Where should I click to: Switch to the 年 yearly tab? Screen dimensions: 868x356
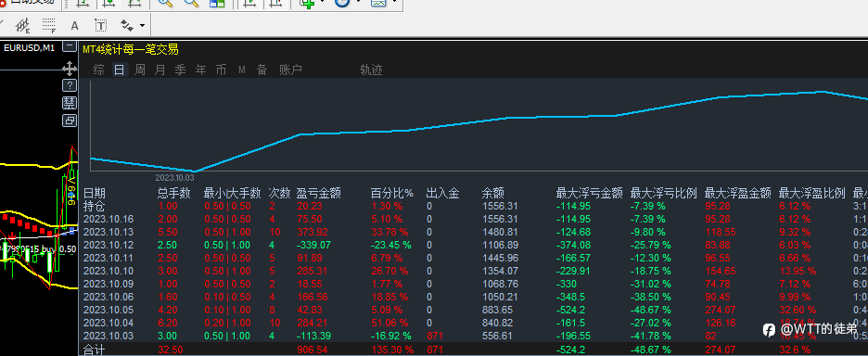[x=201, y=70]
